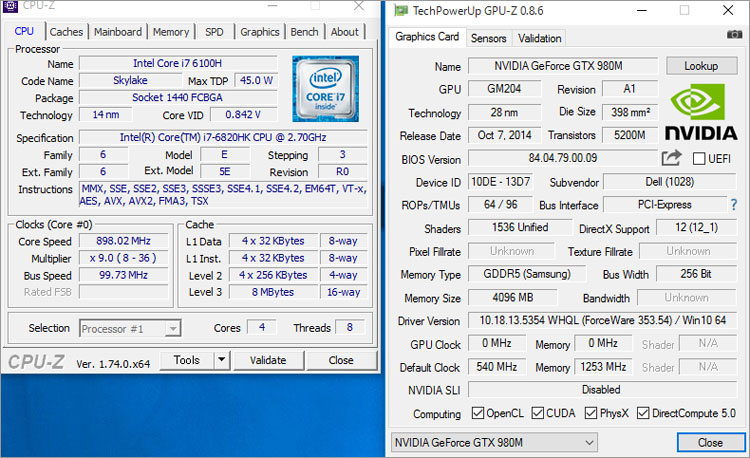Click the Core VID value 0.842 V
The height and width of the screenshot is (458, 750).
tap(243, 115)
